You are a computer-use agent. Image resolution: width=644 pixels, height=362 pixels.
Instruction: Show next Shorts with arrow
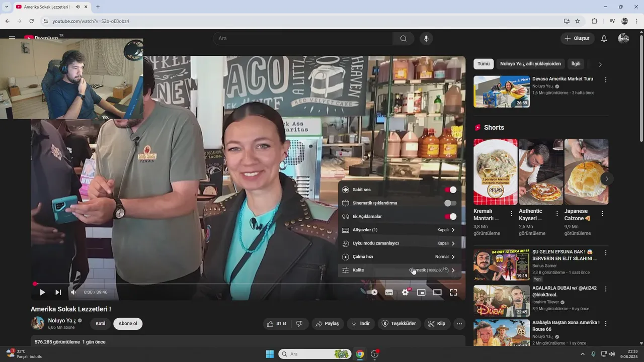pos(607,178)
